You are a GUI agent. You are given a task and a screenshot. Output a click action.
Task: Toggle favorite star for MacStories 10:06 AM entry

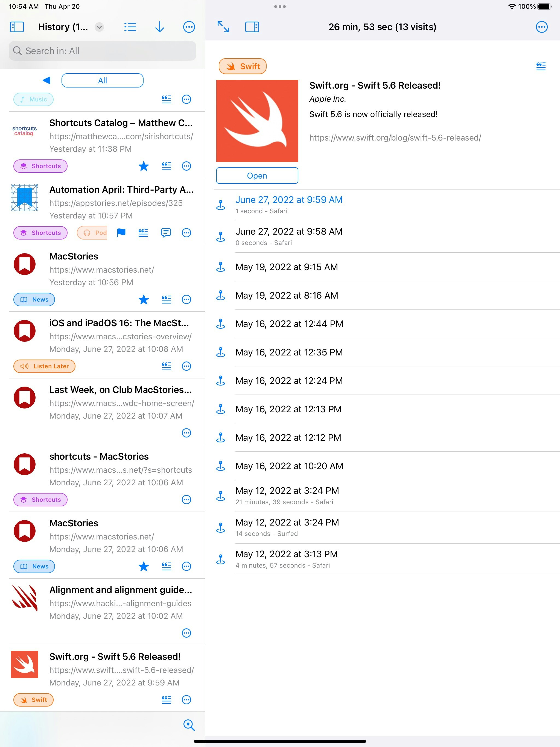click(144, 566)
